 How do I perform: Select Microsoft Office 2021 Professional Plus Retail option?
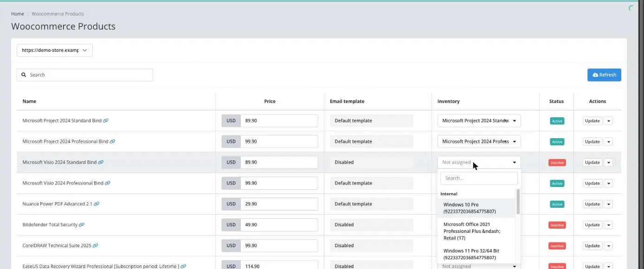tap(477, 231)
